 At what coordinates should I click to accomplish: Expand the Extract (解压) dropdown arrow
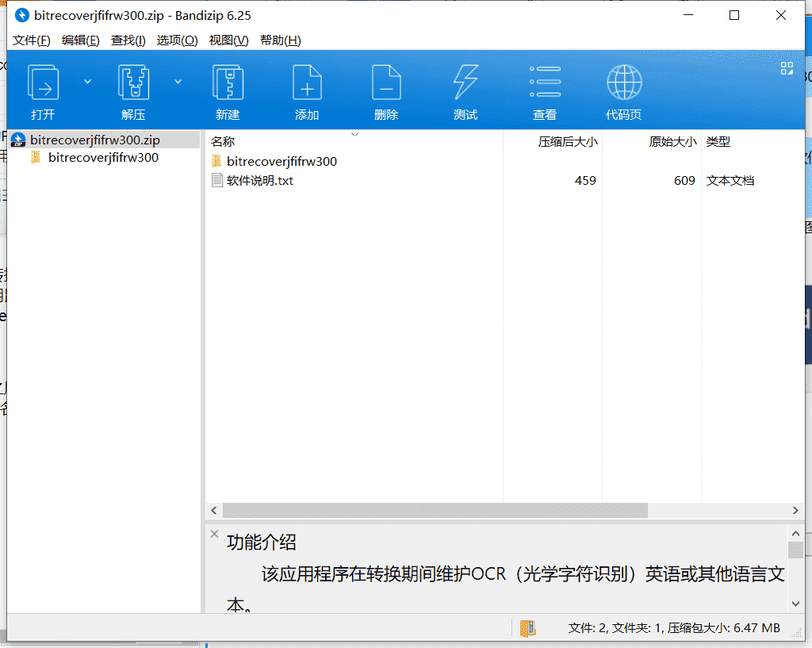(x=178, y=82)
